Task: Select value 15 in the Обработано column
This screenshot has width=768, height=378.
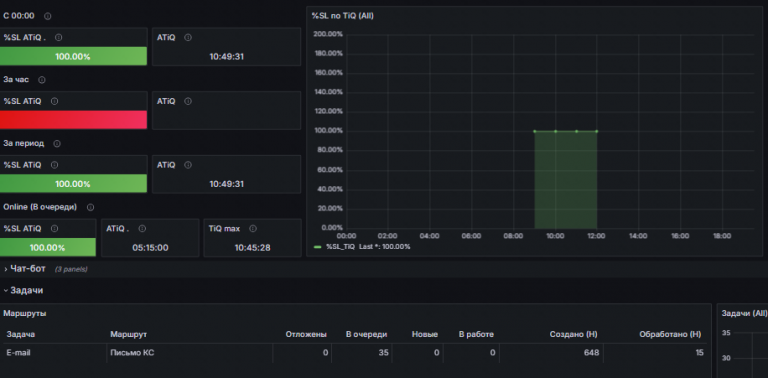Action: pos(699,353)
